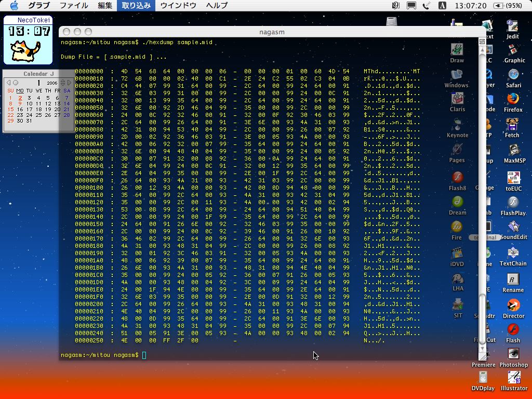Go to previous month in Calendar J
Viewport: 532px width, 399px height.
(x=8, y=83)
